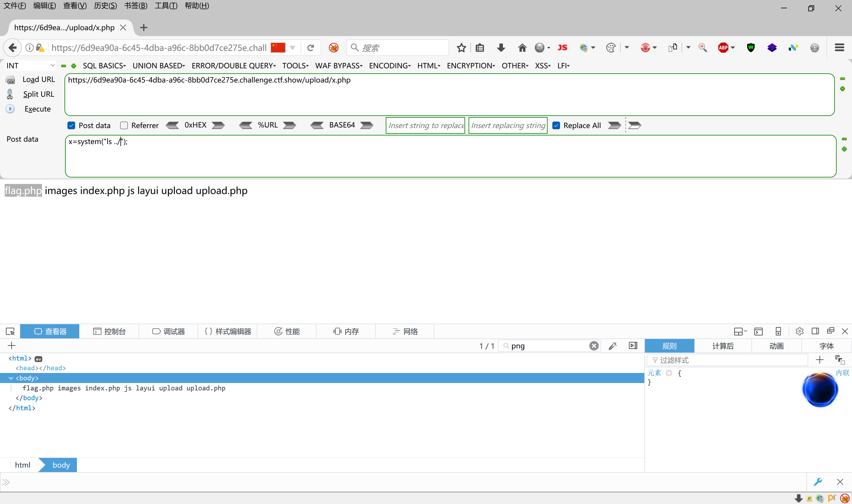This screenshot has height=504, width=852.
Task: Click the Post data text field
Action: point(450,156)
